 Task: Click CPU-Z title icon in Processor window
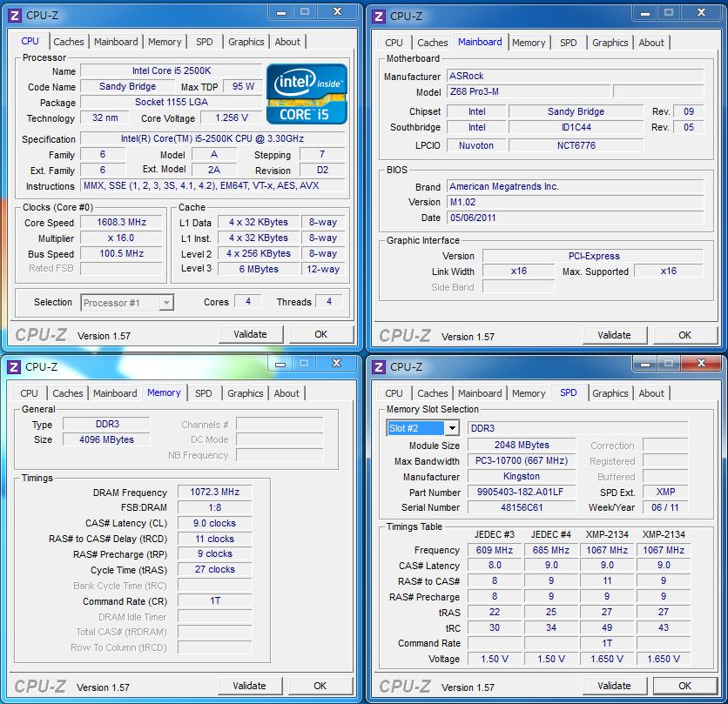[14, 15]
